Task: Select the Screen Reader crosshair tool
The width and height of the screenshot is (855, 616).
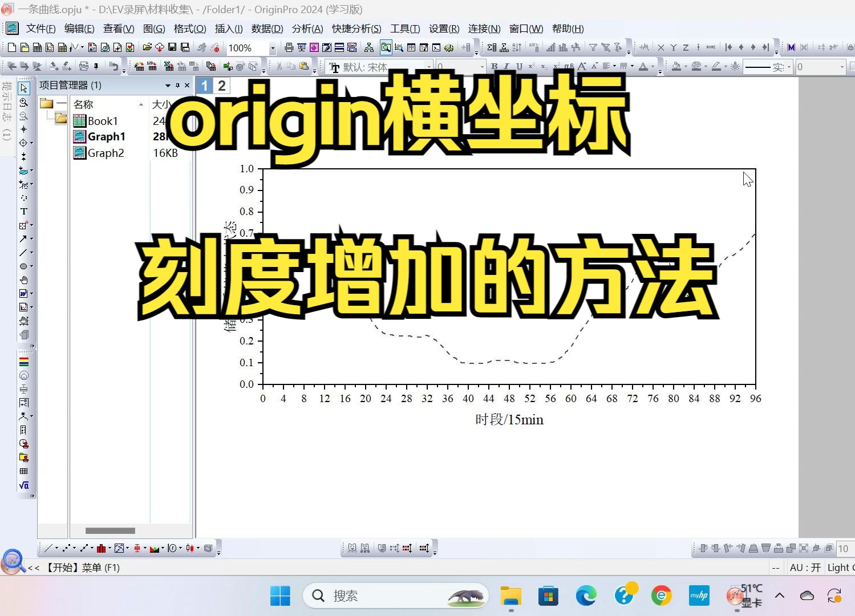Action: 23,129
